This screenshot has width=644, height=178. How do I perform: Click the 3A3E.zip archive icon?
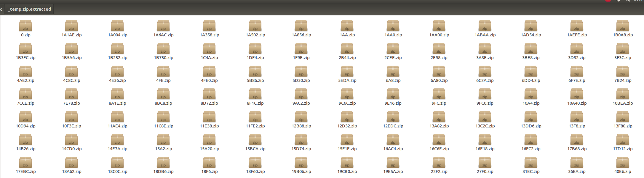(485, 48)
